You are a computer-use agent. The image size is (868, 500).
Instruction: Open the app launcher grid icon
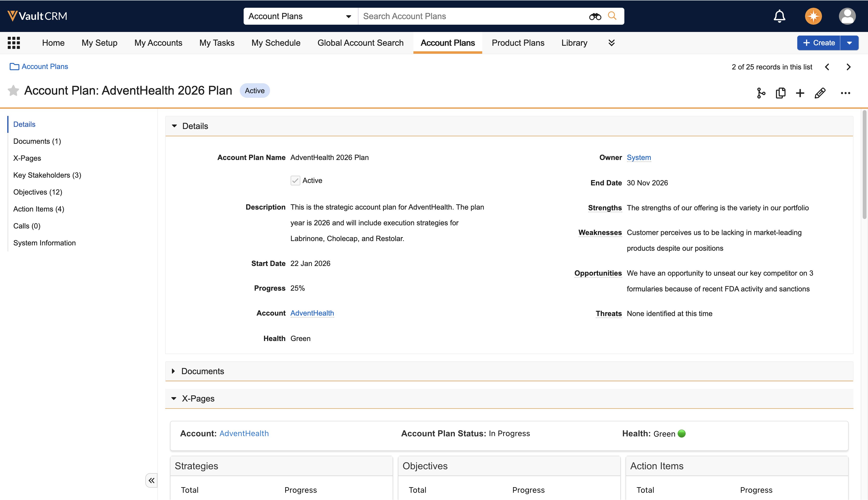coord(14,43)
